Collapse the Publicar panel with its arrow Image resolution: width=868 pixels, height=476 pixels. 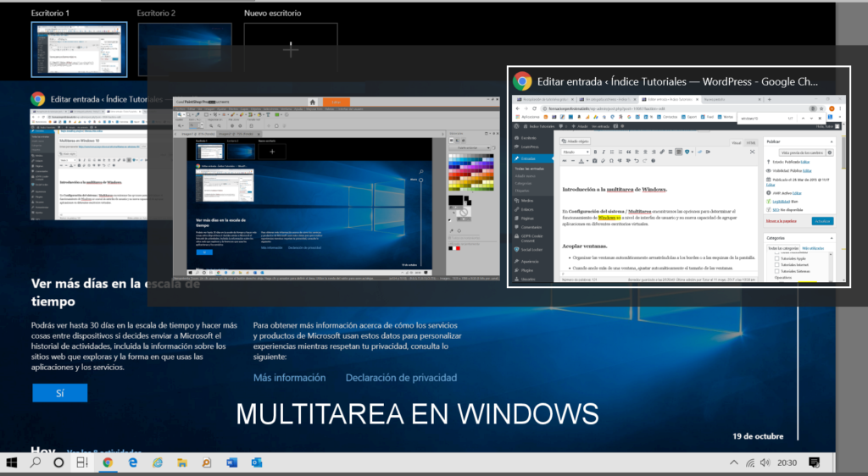click(x=832, y=141)
